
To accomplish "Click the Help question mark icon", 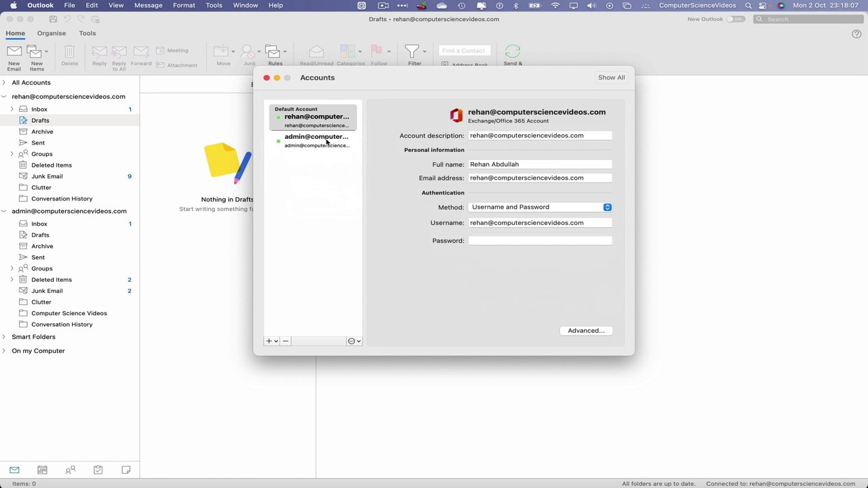I will (x=856, y=34).
